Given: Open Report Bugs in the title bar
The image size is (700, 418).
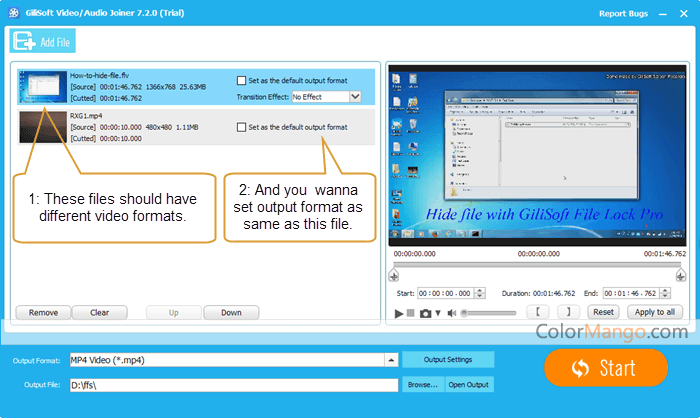Looking at the screenshot, I should point(625,14).
